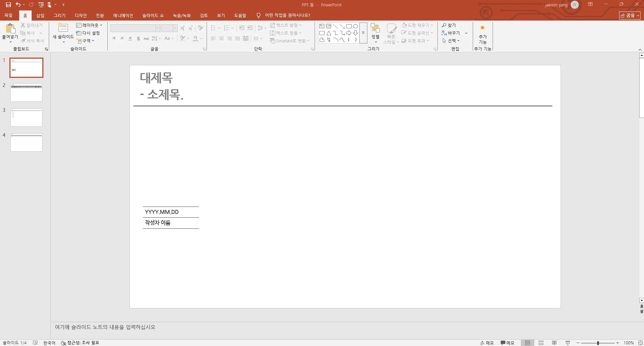Click Reading view icon in status bar
This screenshot has height=346, width=644.
[x=554, y=343]
